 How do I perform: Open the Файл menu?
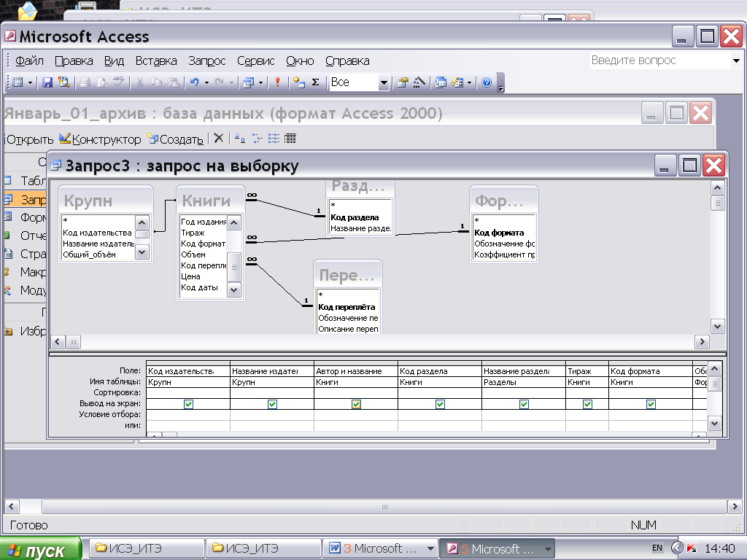point(29,61)
